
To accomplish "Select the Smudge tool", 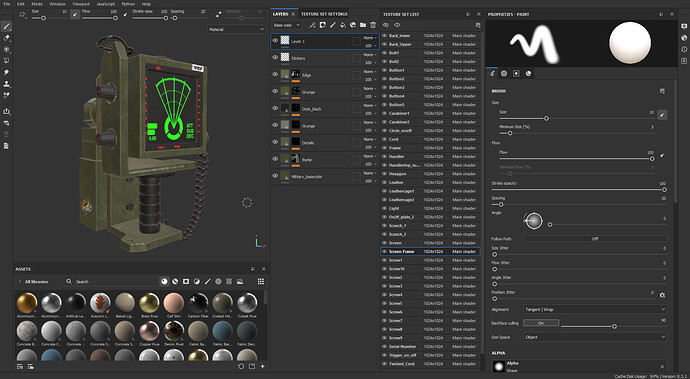I will tap(7, 72).
